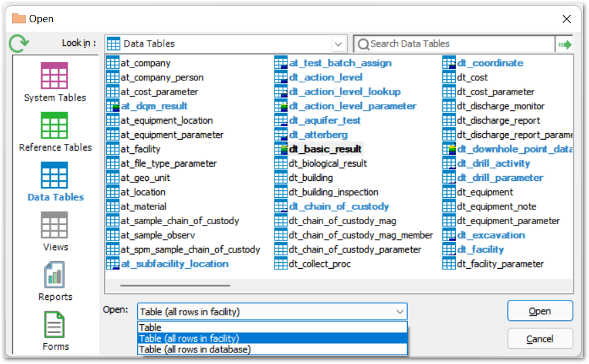Select the dt_discharge_report table name
The height and width of the screenshot is (364, 589).
pos(498,120)
